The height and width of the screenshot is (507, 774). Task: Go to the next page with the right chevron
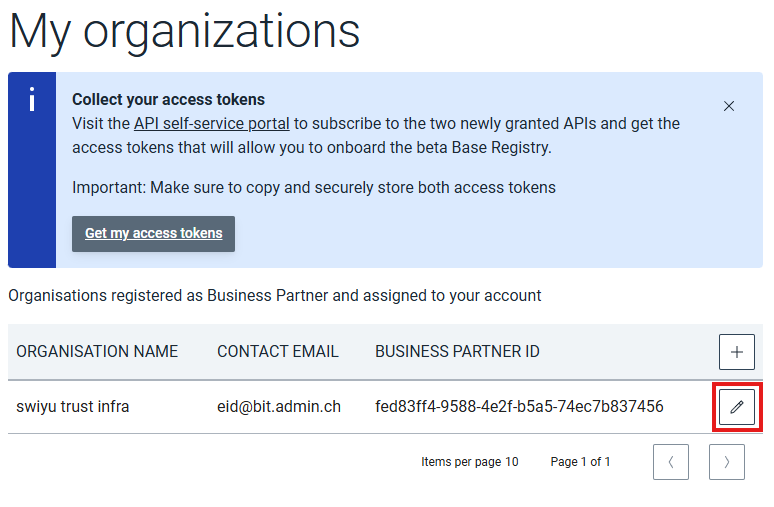pos(727,462)
